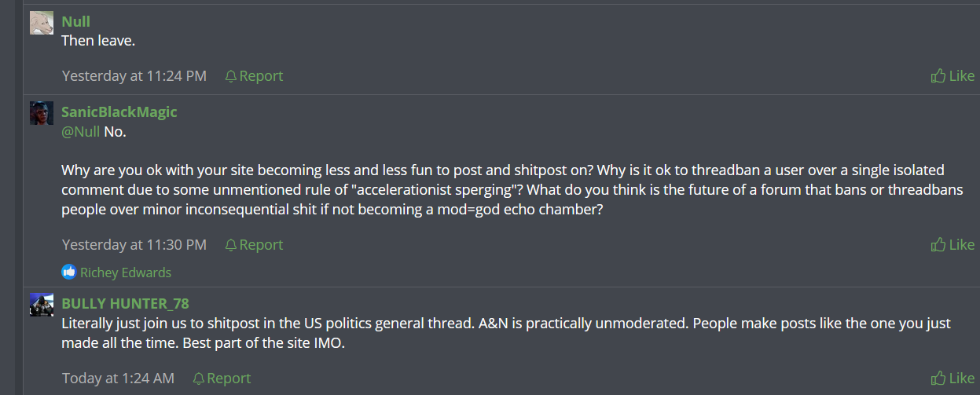Click "Yesterday at 11:30 PM" timestamp
This screenshot has width=980, height=395.
coord(134,245)
